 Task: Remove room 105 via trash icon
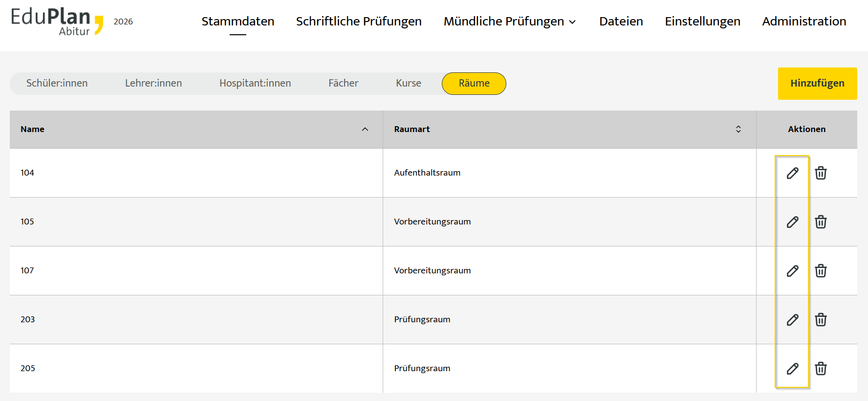coord(821,222)
